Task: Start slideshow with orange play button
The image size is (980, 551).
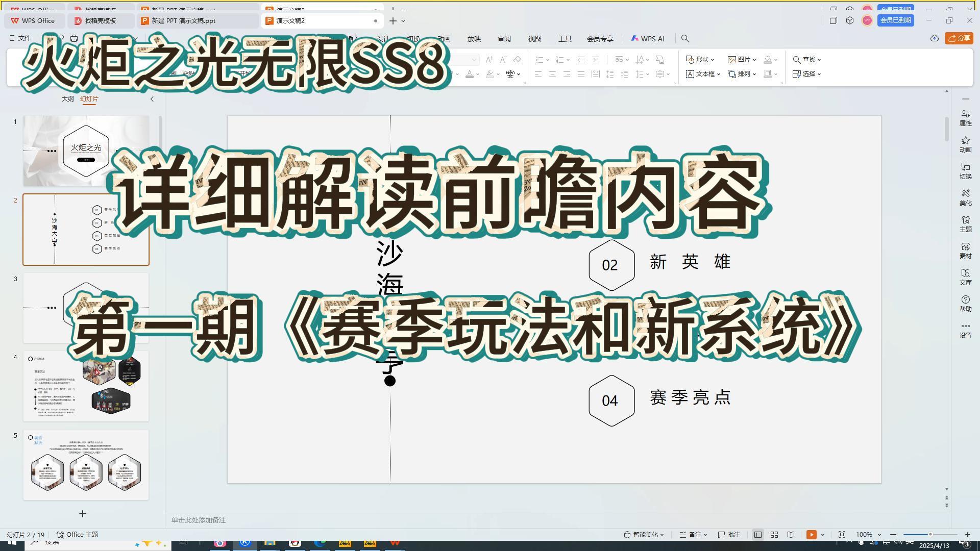Action: pyautogui.click(x=811, y=535)
